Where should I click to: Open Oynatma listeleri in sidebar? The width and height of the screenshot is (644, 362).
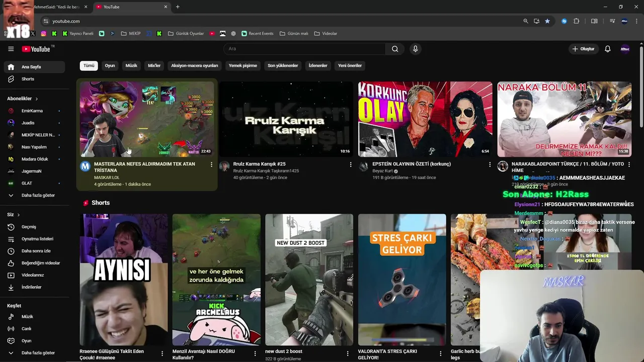[x=33, y=239]
